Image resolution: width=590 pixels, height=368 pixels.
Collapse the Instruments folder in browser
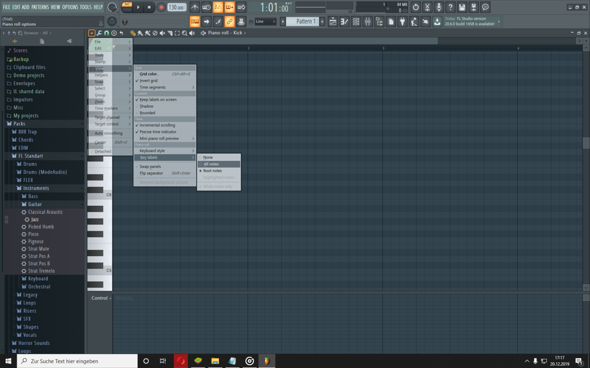[x=44, y=188]
